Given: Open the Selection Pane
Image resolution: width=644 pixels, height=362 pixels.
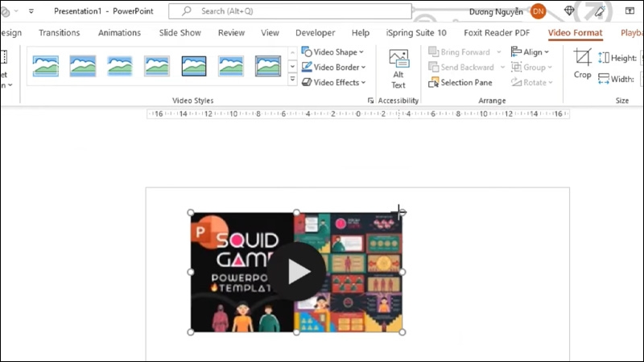Looking at the screenshot, I should point(460,83).
